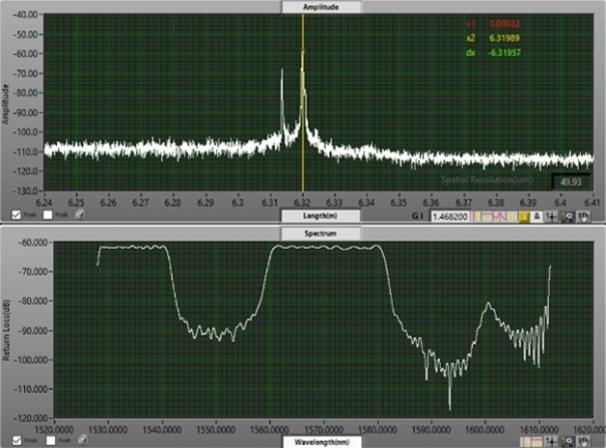The image size is (606, 448).
Task: Click the Length(m) axis label button
Action: pos(322,215)
